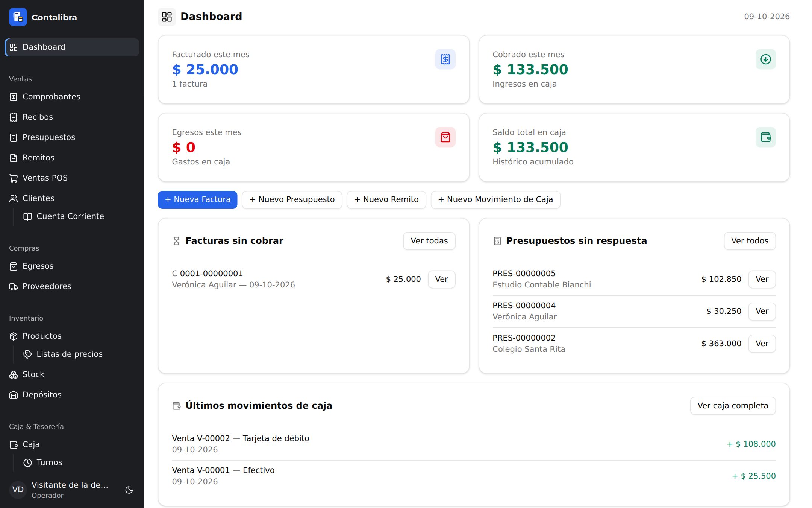Click wallet icon by Últimos movimientos de caja
Viewport: 812px width, 508px height.
pyautogui.click(x=176, y=406)
